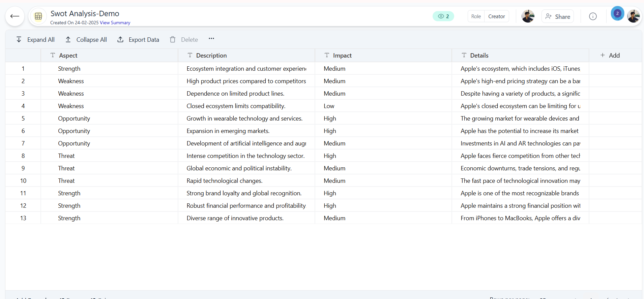
Task: Expand All rows in the table
Action: (36, 39)
